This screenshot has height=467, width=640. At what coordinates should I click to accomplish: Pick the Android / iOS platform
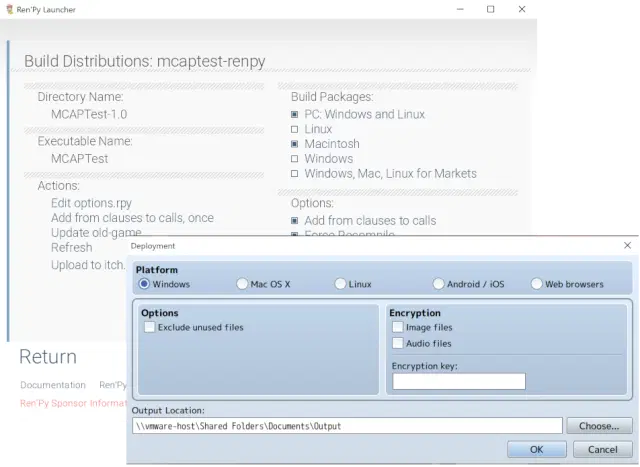tap(439, 284)
